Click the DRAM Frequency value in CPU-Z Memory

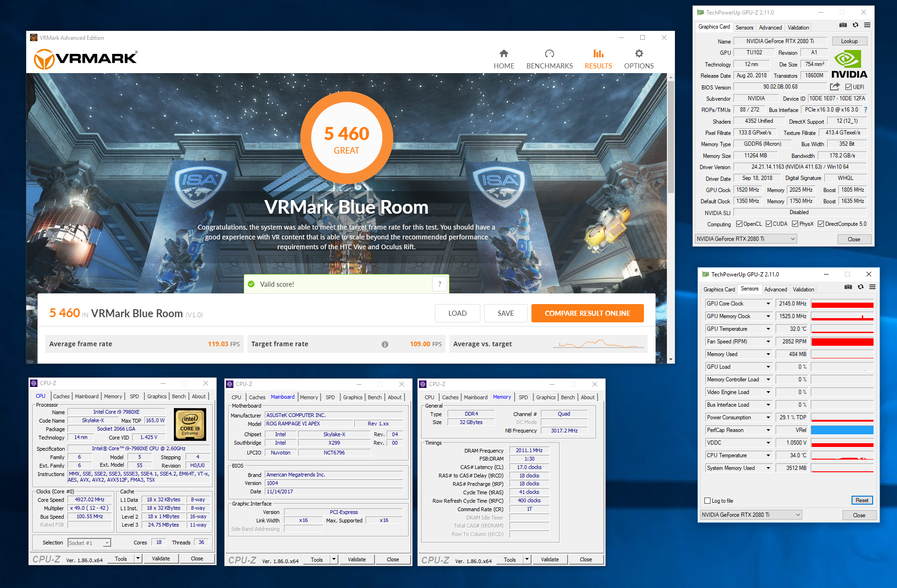click(529, 451)
